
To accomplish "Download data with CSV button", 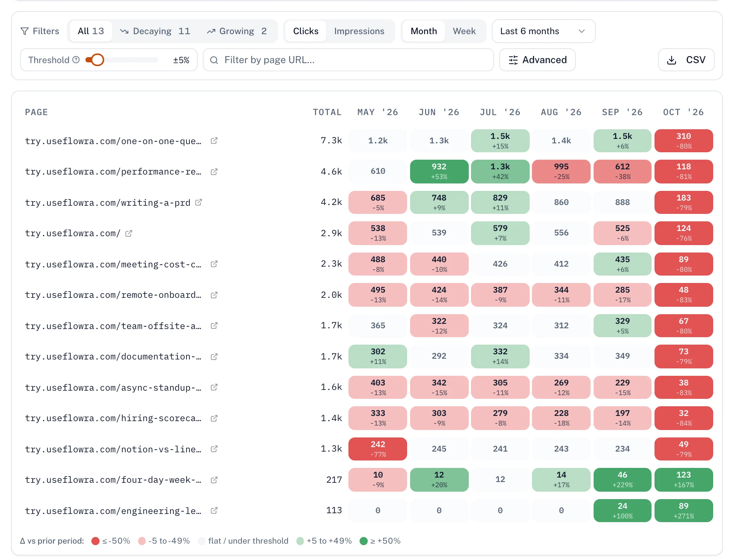I will click(x=686, y=60).
